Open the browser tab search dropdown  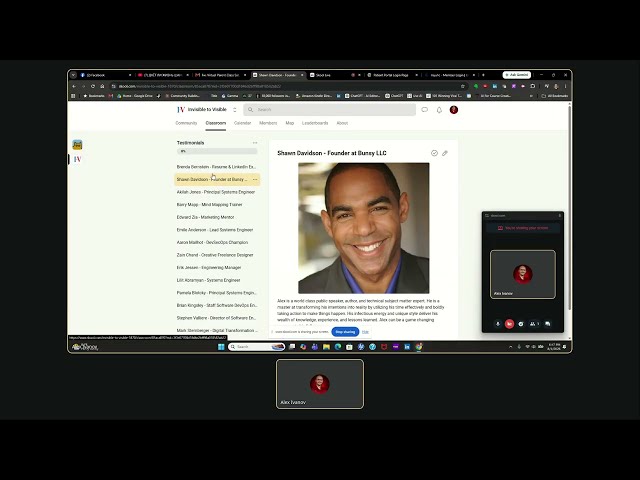[73, 75]
